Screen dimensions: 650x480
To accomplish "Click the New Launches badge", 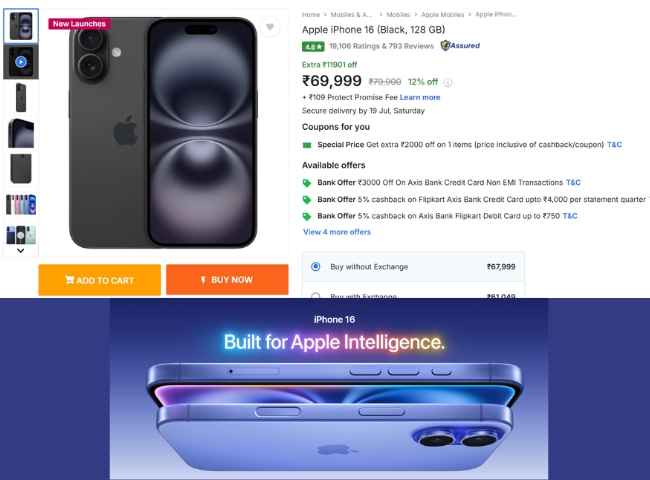I will click(x=79, y=24).
